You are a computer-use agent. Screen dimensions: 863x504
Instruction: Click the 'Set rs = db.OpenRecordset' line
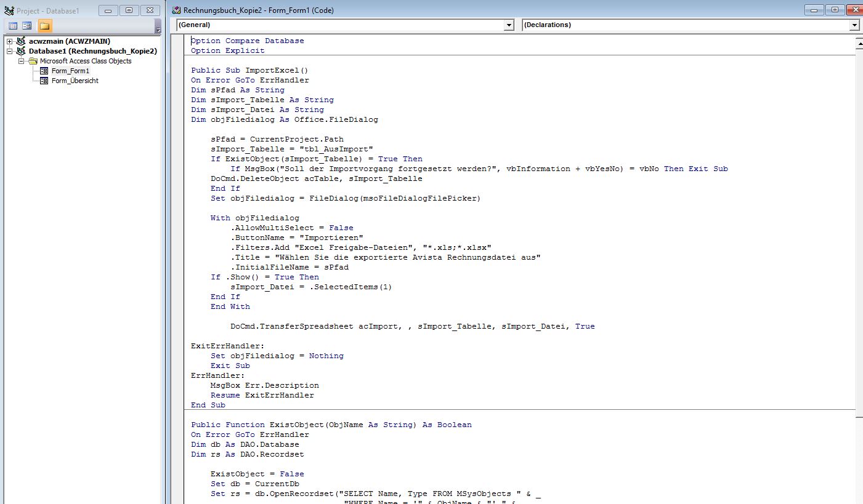[376, 494]
